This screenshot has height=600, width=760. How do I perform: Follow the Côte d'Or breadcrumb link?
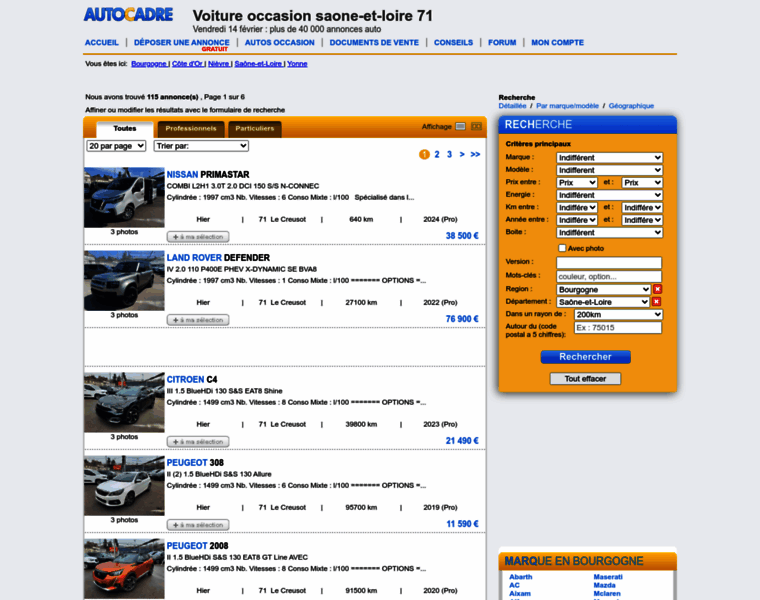click(x=188, y=64)
